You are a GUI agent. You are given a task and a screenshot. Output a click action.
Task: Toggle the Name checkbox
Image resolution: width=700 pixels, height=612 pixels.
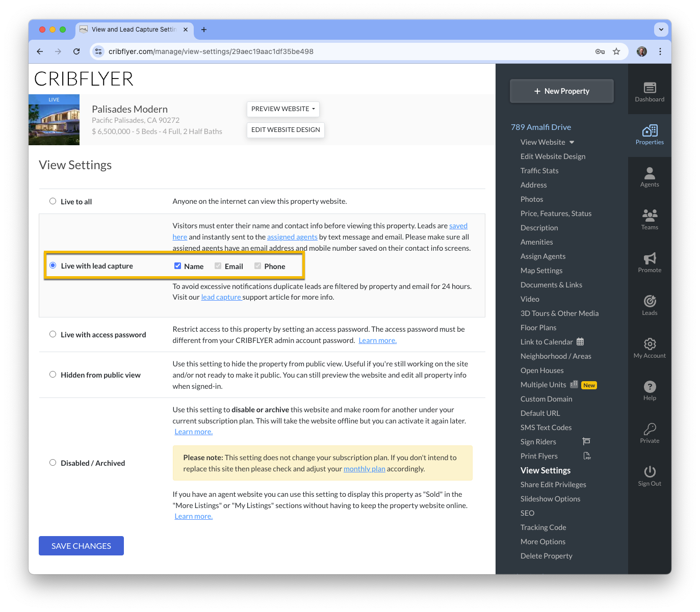tap(178, 266)
